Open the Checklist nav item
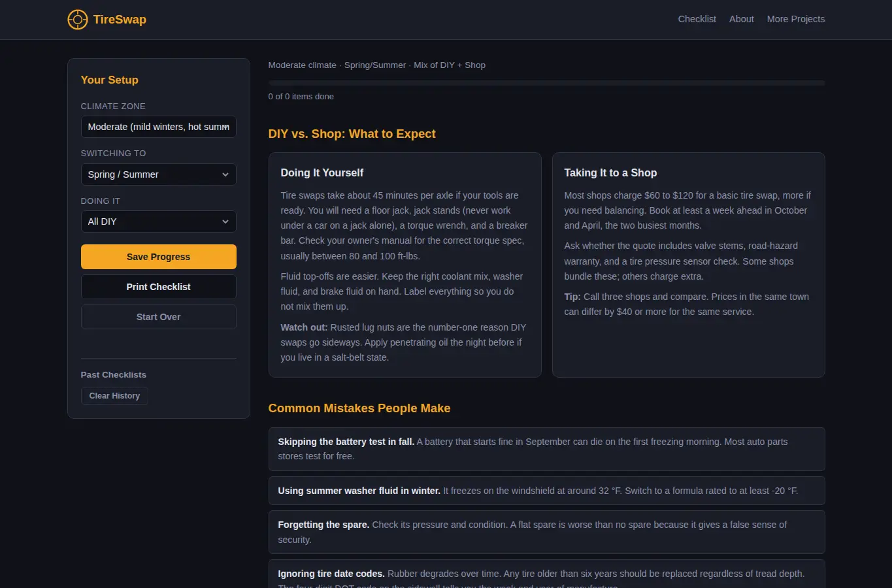This screenshot has height=588, width=892. click(697, 19)
